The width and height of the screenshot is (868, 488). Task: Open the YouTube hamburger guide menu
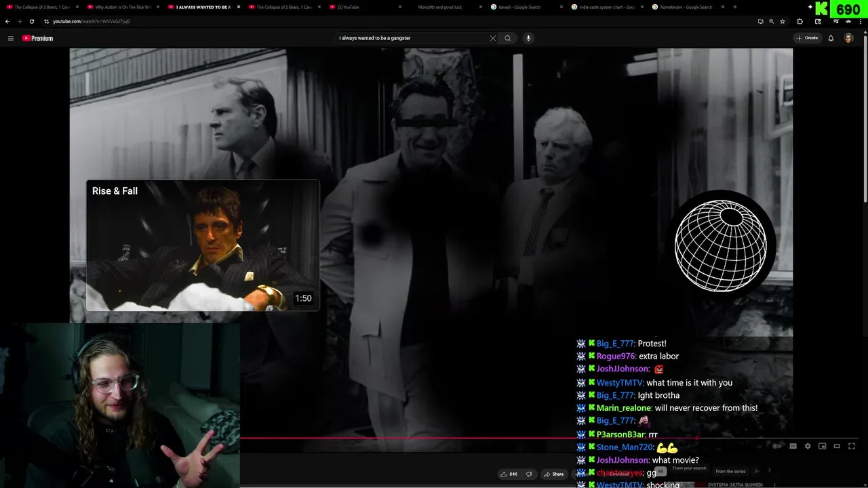[x=10, y=38]
